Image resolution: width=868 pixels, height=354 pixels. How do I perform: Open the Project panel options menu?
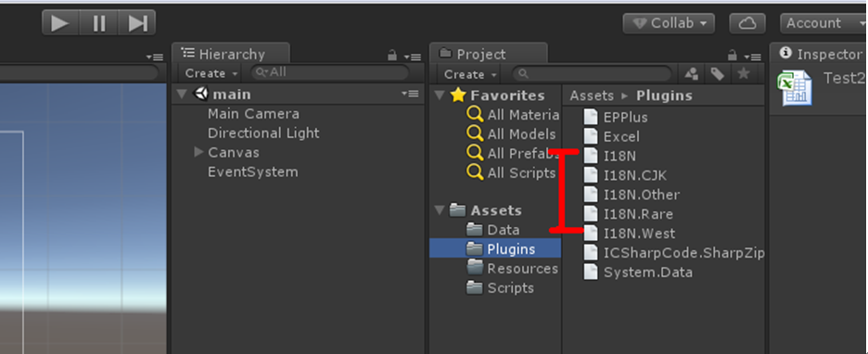(752, 57)
